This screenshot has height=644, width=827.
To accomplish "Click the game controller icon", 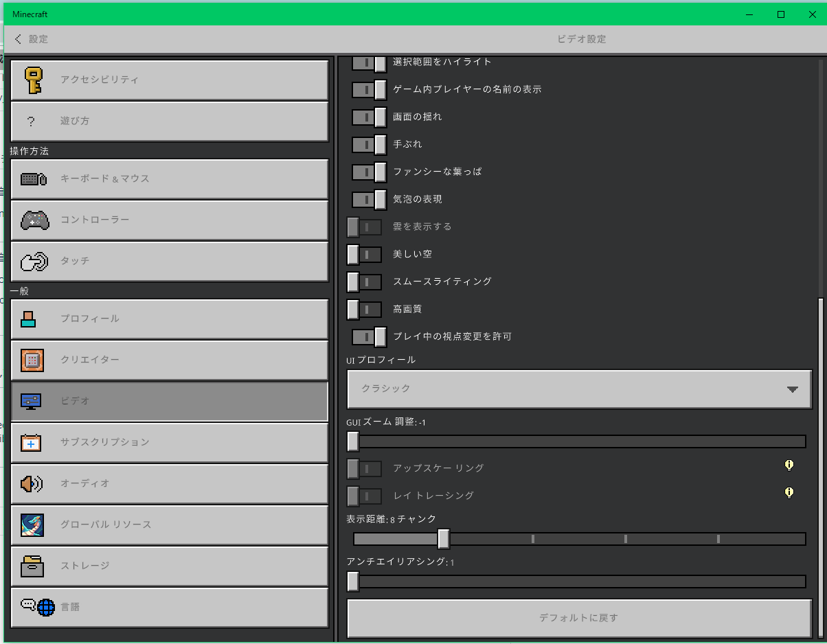I will 34,220.
